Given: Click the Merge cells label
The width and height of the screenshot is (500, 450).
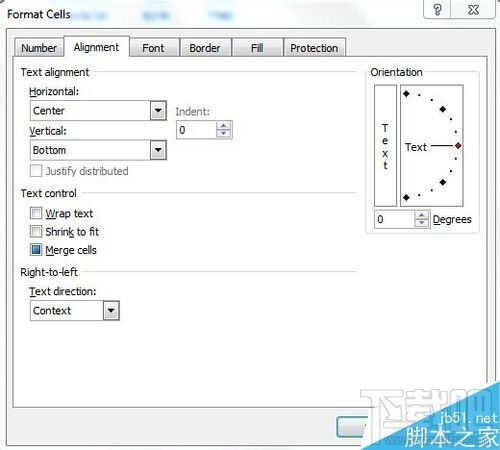Looking at the screenshot, I should click(x=71, y=250).
